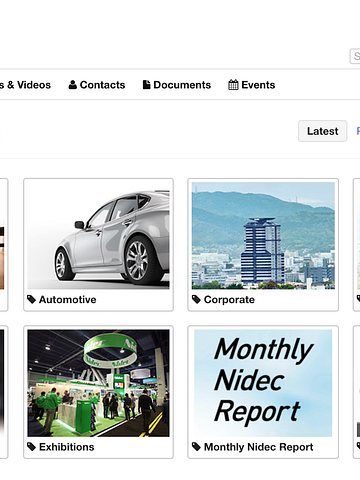360x480 pixels.
Task: Open the Events tab
Action: [252, 85]
